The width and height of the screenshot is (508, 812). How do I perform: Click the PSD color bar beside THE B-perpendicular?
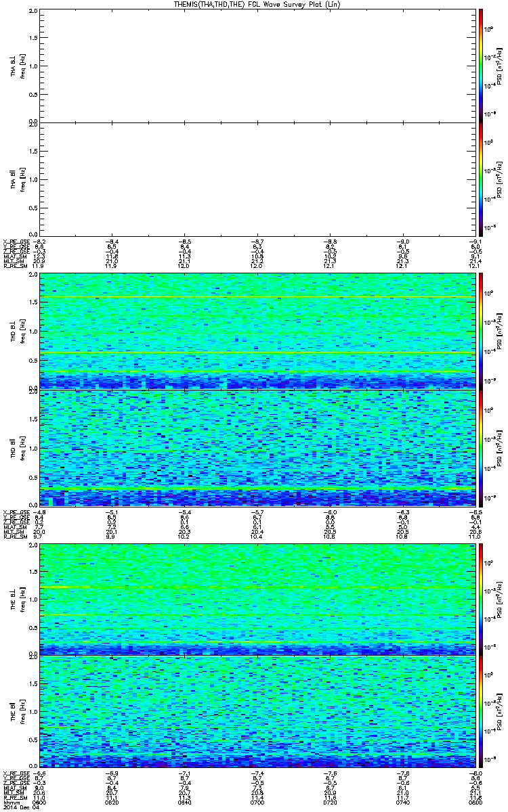[481, 598]
